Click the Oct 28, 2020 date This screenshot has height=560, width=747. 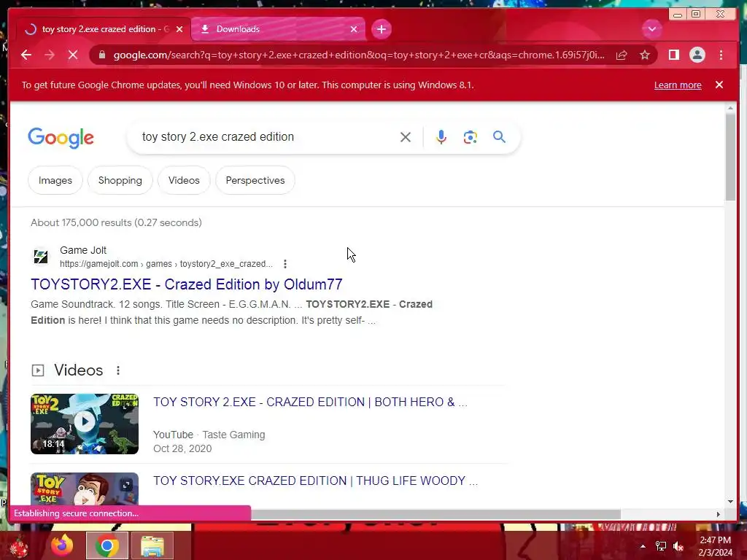click(x=182, y=448)
